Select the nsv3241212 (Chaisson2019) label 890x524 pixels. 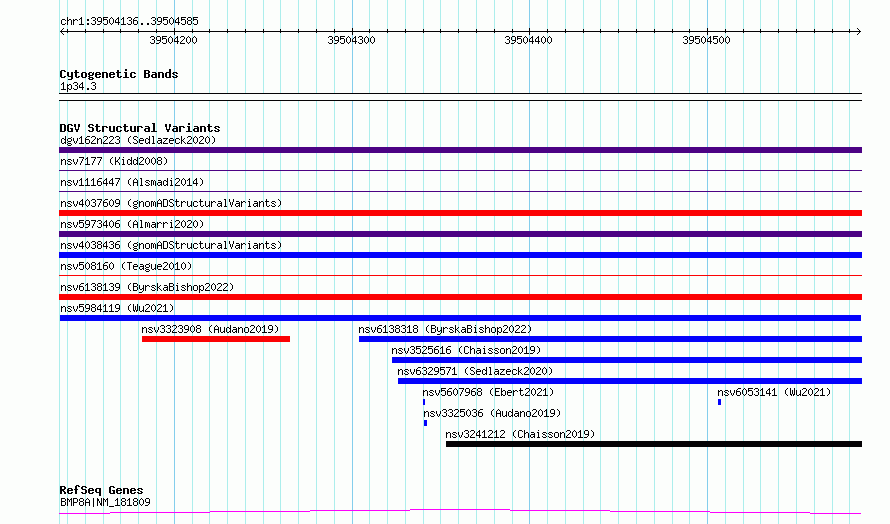coord(520,434)
